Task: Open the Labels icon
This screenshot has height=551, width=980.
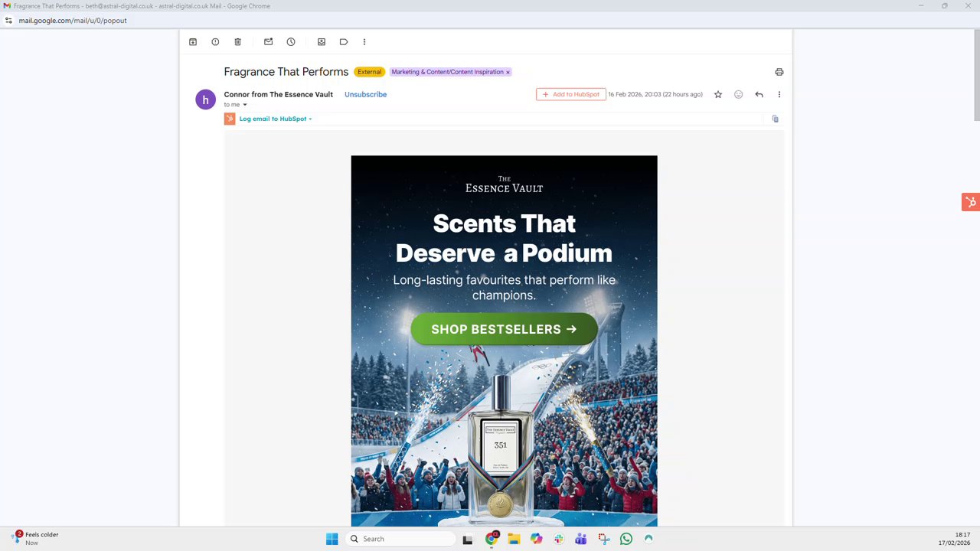Action: click(x=344, y=42)
